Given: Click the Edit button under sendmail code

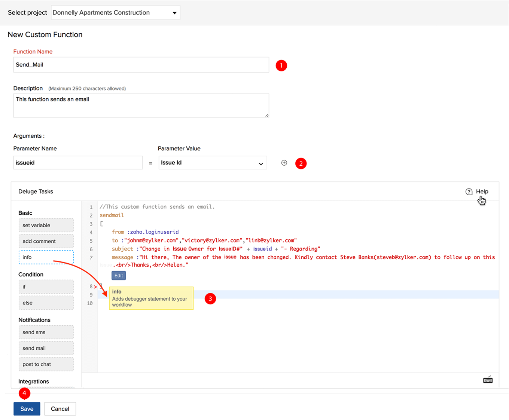Looking at the screenshot, I should (x=119, y=276).
